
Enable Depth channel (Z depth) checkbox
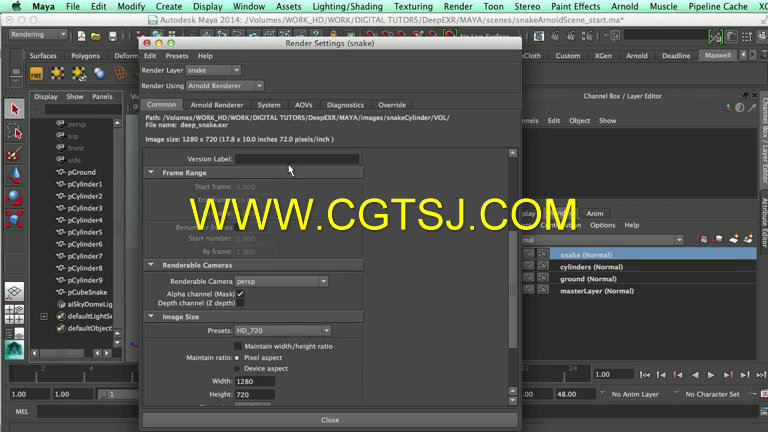(x=240, y=303)
